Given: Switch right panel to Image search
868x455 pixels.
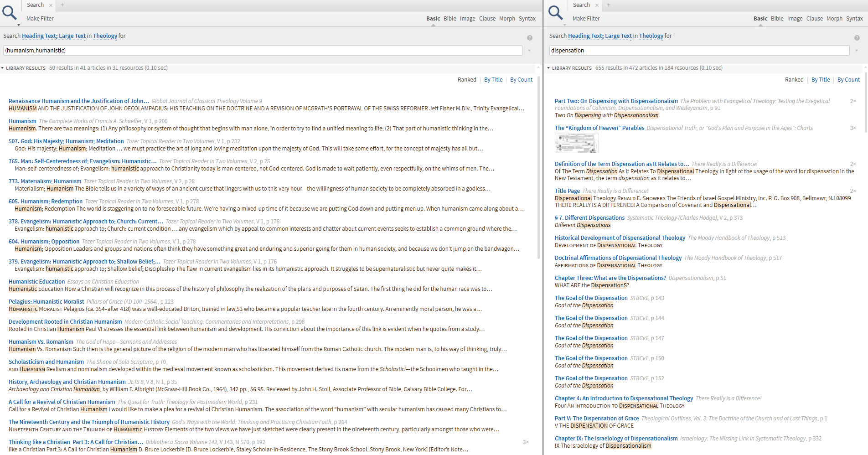Looking at the screenshot, I should click(795, 19).
